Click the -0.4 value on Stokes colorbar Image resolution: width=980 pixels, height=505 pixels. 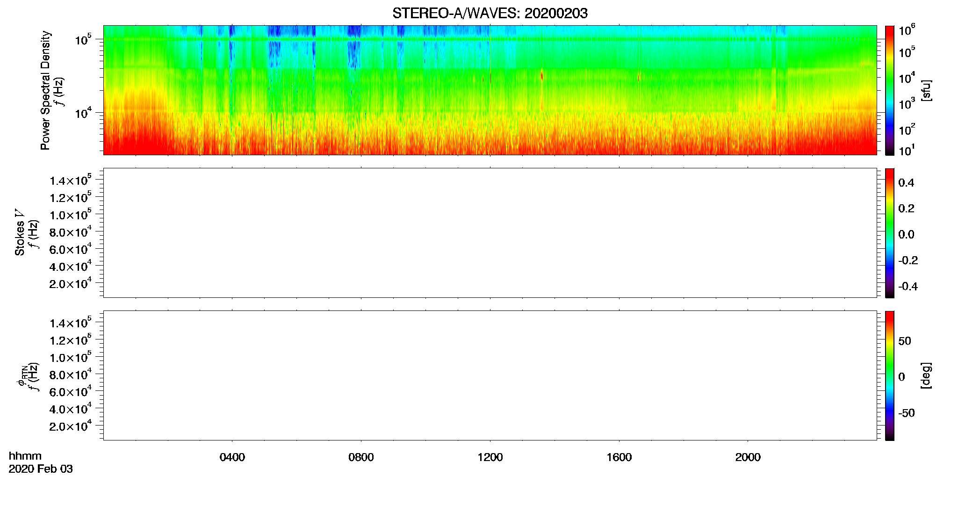pos(908,286)
